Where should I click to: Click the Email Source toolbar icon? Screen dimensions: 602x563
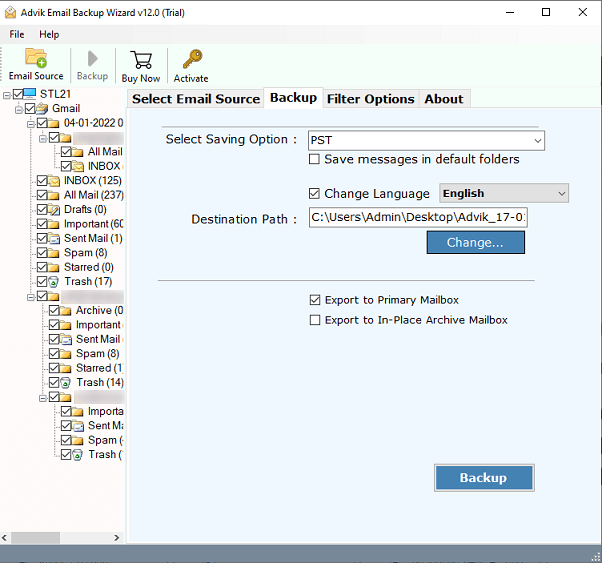pos(36,58)
